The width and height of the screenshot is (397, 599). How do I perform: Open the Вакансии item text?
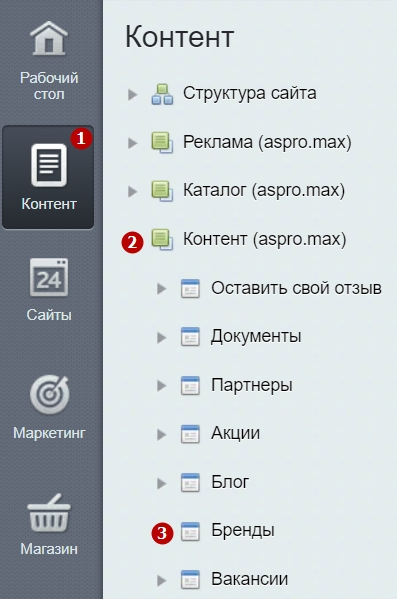coord(250,579)
